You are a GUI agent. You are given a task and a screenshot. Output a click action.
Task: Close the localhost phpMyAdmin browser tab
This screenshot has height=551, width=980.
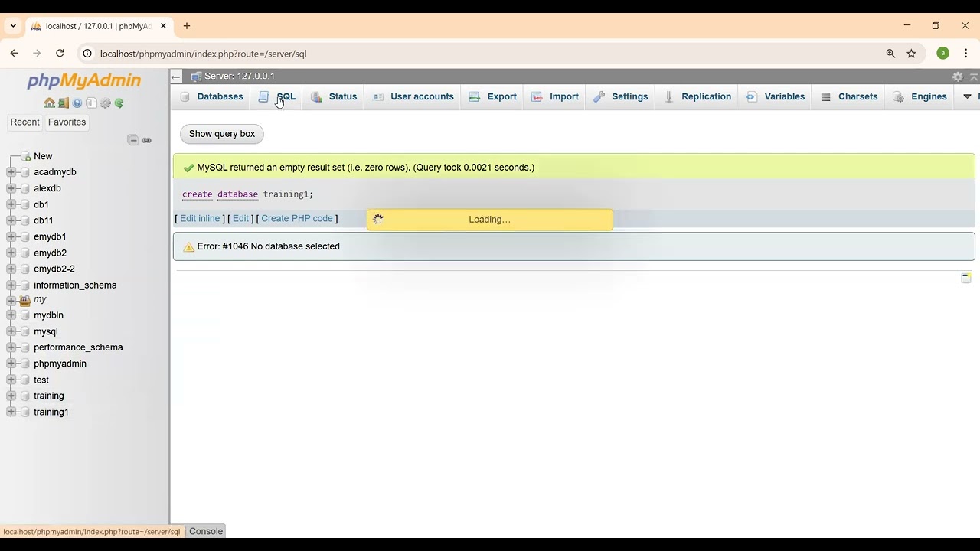point(163,26)
